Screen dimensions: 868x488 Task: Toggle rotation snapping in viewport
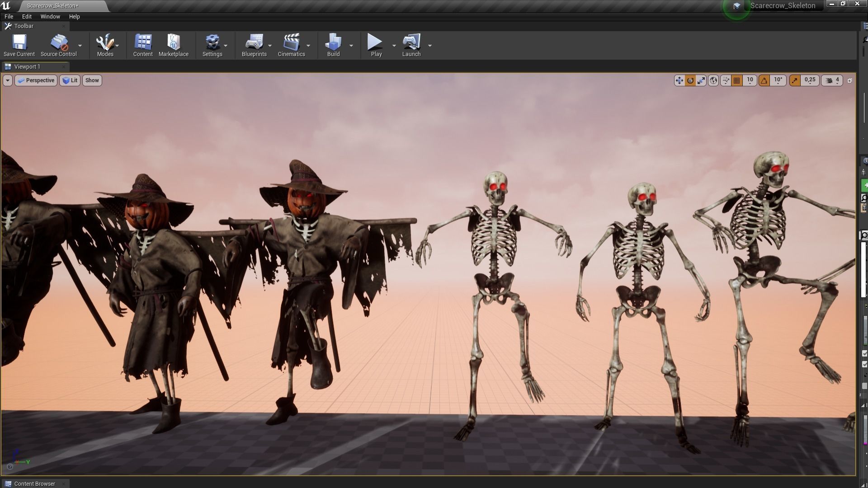click(764, 80)
